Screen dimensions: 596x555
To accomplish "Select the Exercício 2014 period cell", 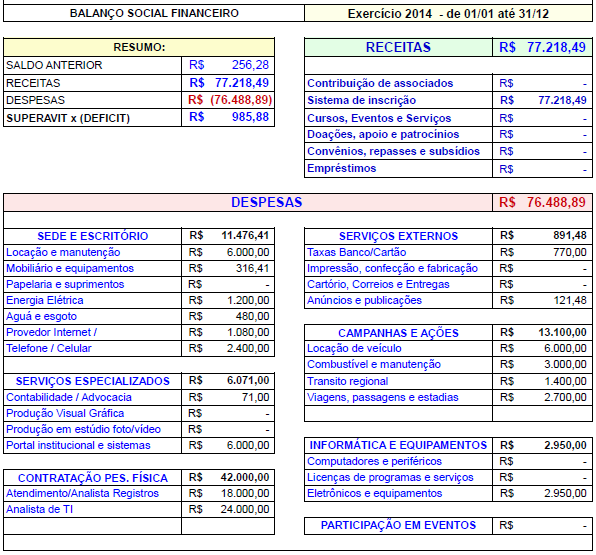I will [x=448, y=14].
